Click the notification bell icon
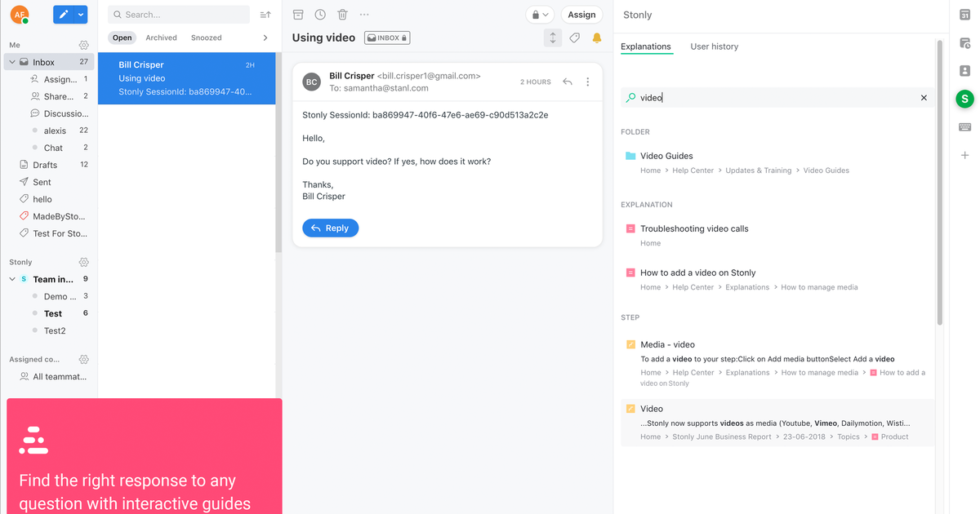This screenshot has width=980, height=514. pos(596,38)
